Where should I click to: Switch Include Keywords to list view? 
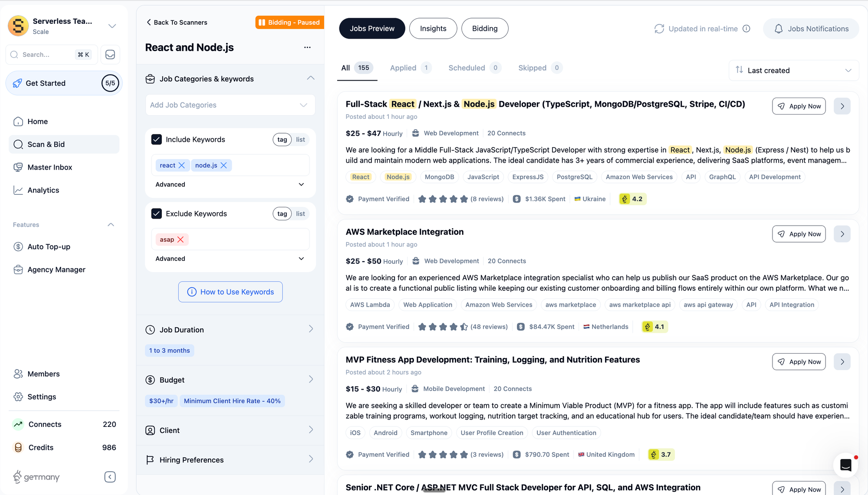point(300,139)
